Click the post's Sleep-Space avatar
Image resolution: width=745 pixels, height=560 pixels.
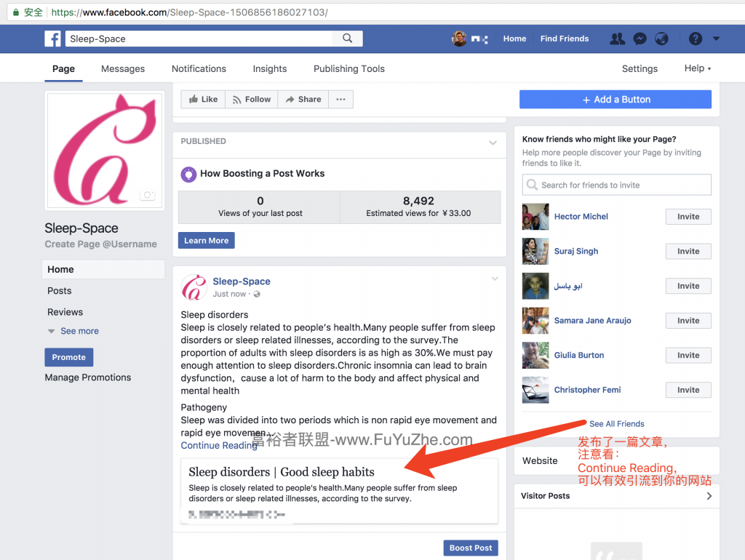pos(194,287)
